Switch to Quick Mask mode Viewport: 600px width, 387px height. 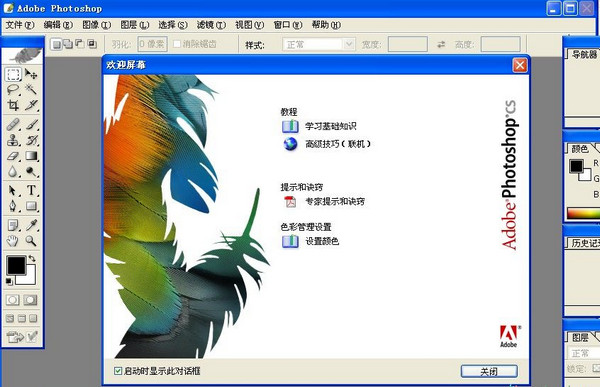point(30,300)
